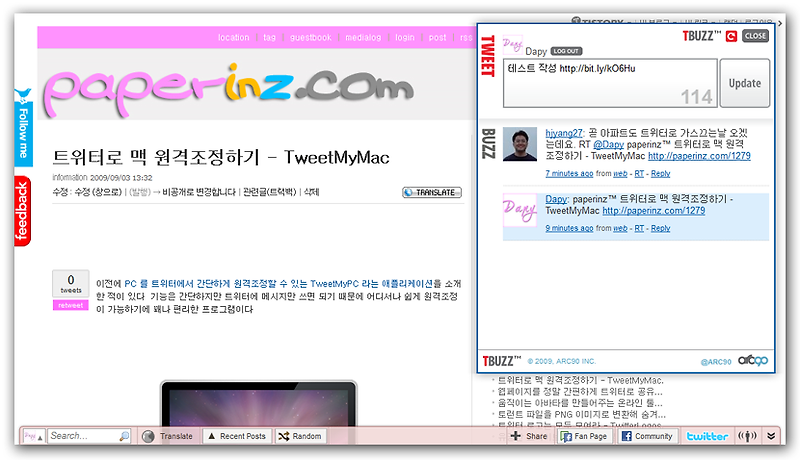This screenshot has height=460, width=800.
Task: Open the @Dapy mention link
Action: coord(608,144)
